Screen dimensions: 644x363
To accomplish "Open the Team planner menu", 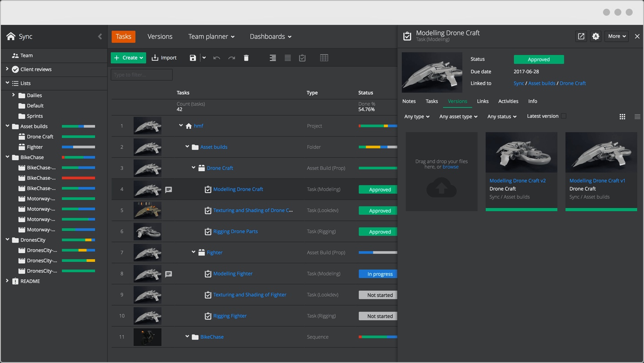I will pyautogui.click(x=211, y=37).
